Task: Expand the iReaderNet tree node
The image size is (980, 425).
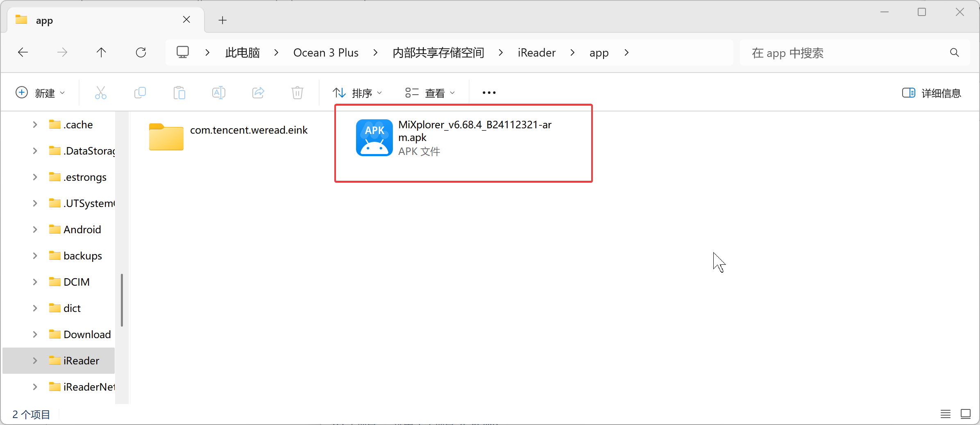Action: coord(35,387)
